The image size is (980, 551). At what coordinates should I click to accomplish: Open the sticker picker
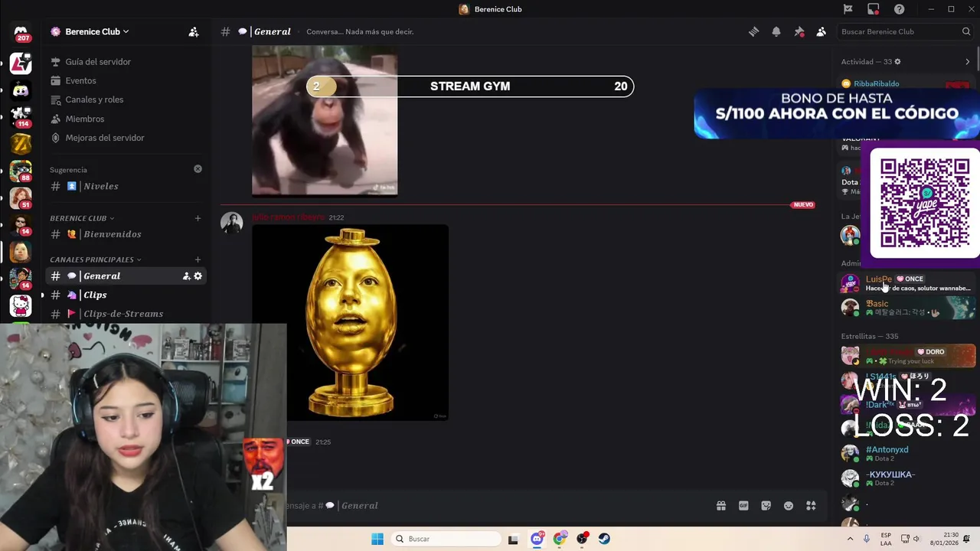point(766,506)
